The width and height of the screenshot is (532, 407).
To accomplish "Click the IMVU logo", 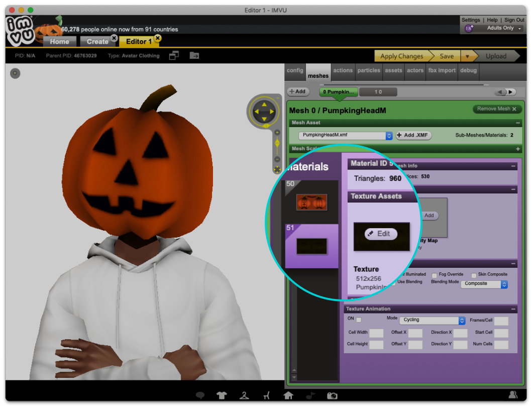I will pos(21,31).
